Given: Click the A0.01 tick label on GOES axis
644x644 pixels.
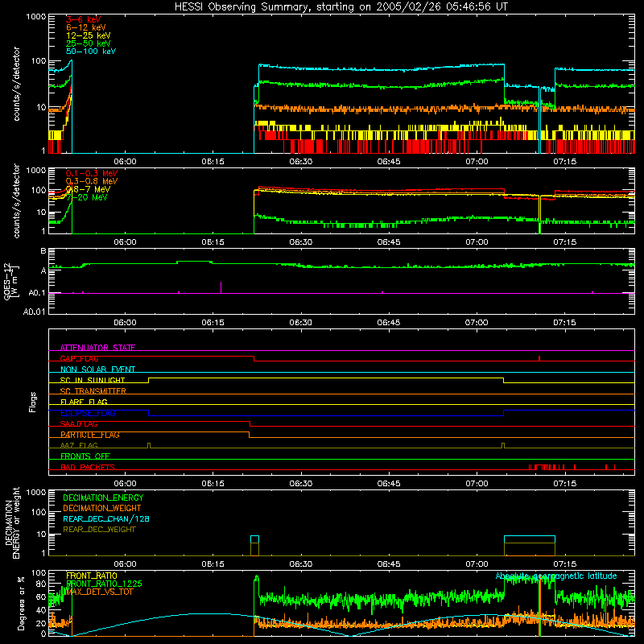Looking at the screenshot, I should [x=34, y=312].
